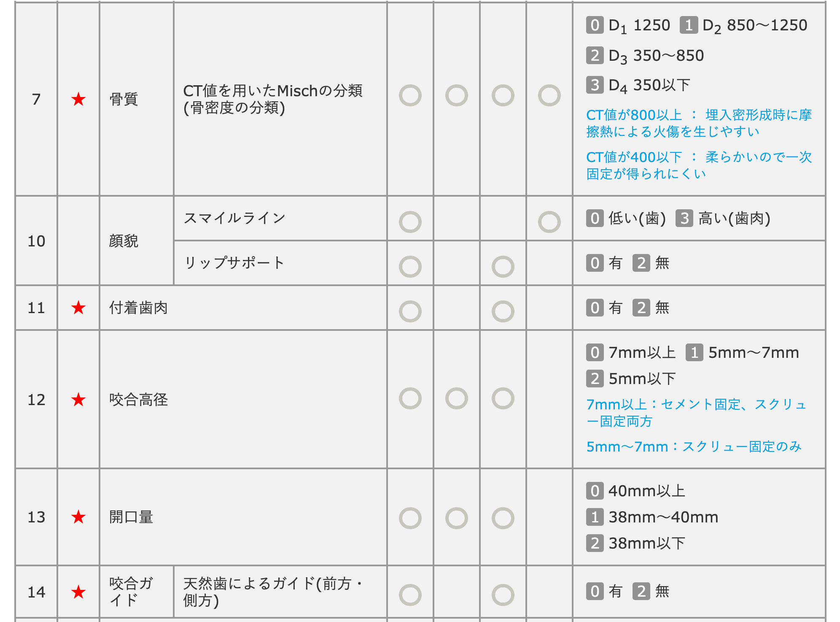This screenshot has width=840, height=622.
Task: Click the red star beside 付着歯肉
Action: [x=78, y=308]
